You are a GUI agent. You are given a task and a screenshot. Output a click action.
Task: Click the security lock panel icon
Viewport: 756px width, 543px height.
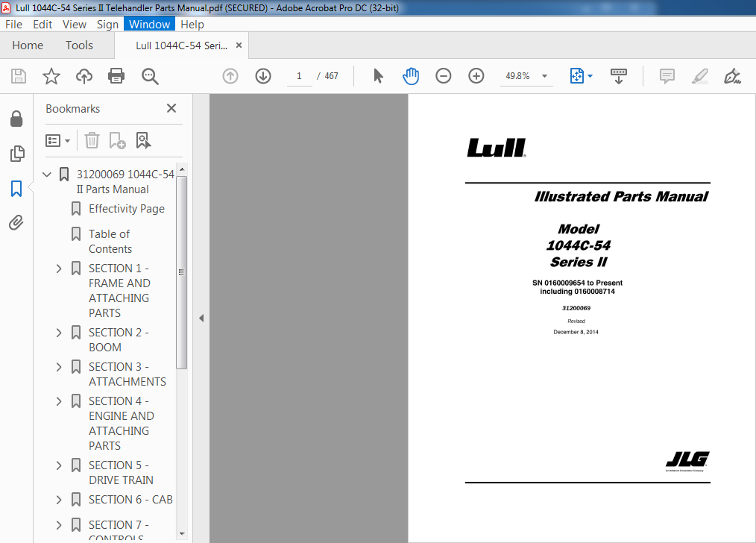click(16, 119)
